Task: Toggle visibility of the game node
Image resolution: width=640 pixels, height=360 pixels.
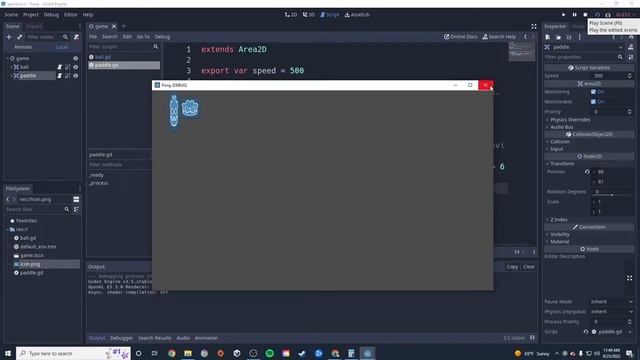Action: coord(76,58)
